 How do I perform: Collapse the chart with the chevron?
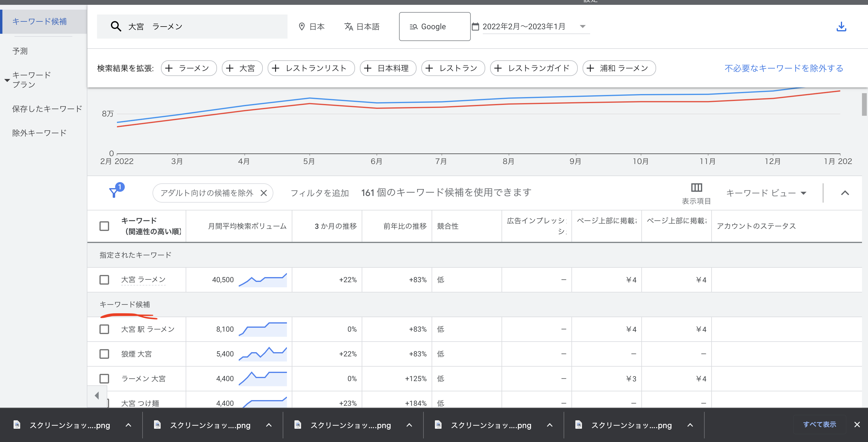[x=845, y=193]
